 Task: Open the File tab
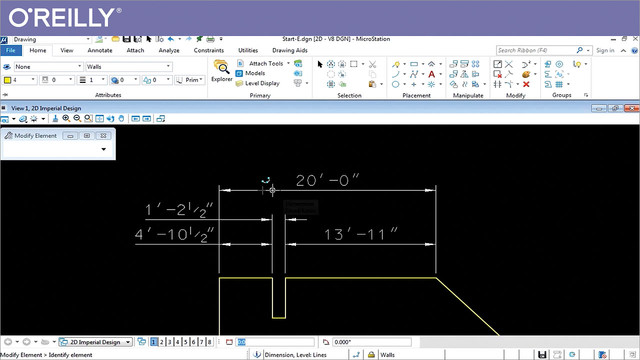click(x=11, y=51)
